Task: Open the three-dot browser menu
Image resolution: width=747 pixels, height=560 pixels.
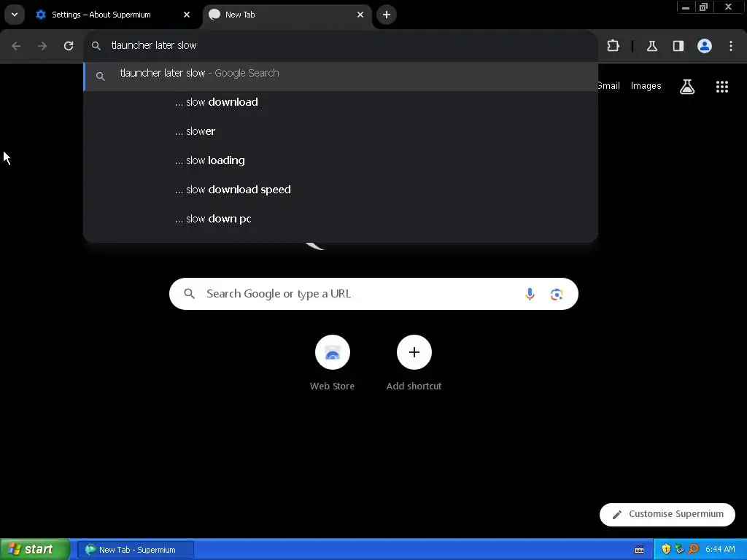Action: click(731, 46)
